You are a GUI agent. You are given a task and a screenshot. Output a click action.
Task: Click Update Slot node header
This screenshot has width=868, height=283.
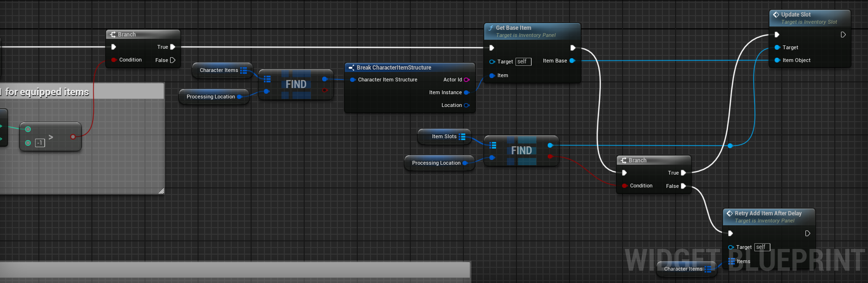click(x=810, y=18)
